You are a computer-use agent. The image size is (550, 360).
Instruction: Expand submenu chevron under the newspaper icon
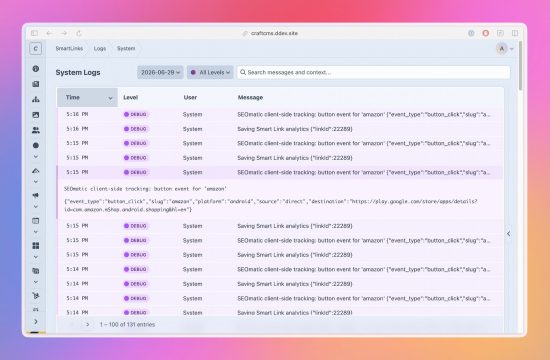point(36,282)
